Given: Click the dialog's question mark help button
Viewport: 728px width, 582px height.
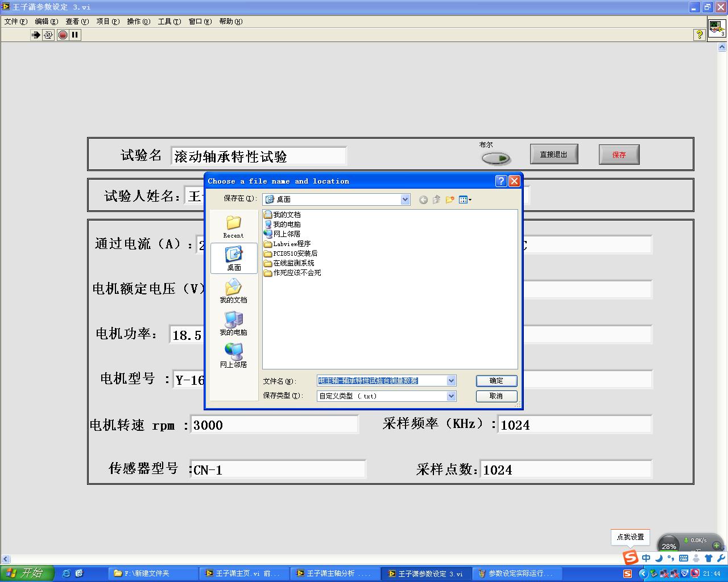Looking at the screenshot, I should (501, 181).
